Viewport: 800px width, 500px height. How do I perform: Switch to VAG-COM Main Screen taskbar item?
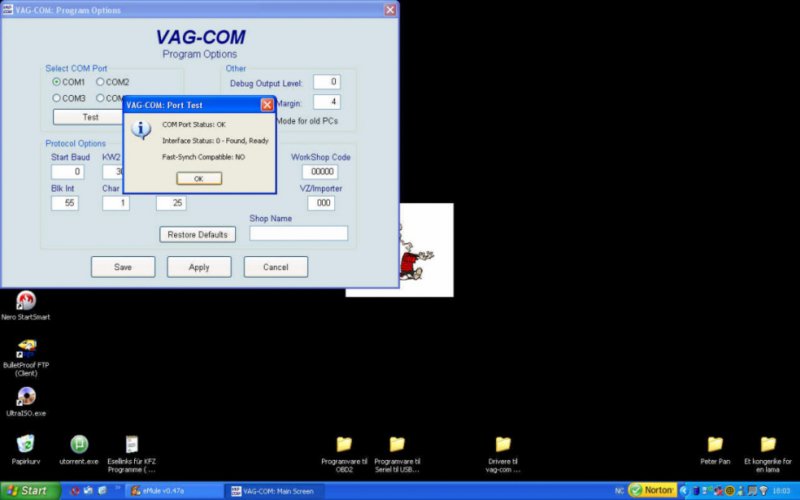[274, 491]
